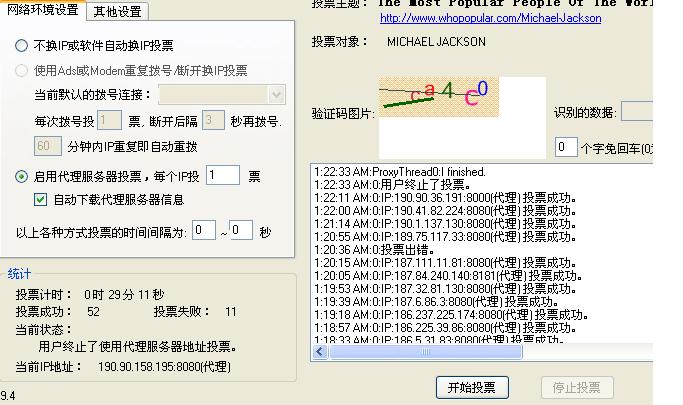Open the 网络环境设置 tab
This screenshot has height=405, width=683.
[43, 11]
